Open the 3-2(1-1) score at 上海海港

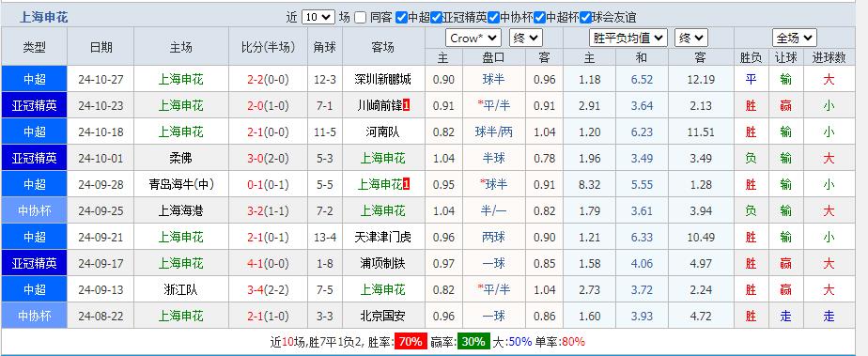point(268,210)
